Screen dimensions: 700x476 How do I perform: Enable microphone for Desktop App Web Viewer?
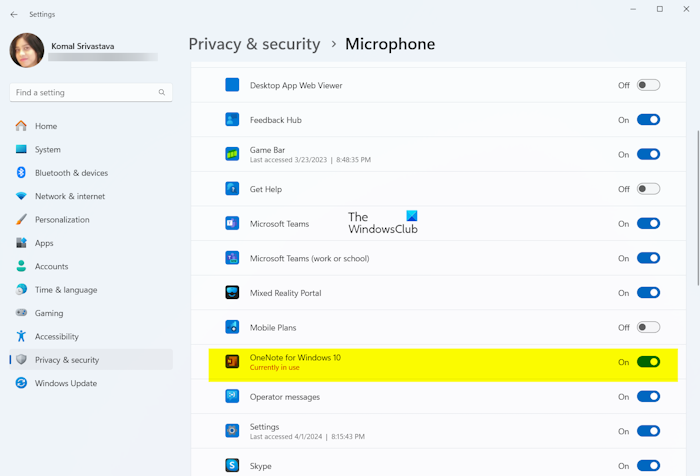click(x=648, y=85)
